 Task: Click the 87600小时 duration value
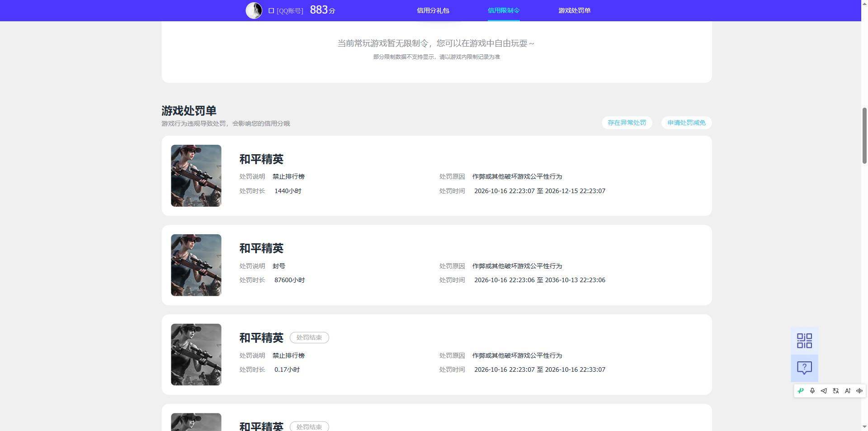click(x=289, y=280)
